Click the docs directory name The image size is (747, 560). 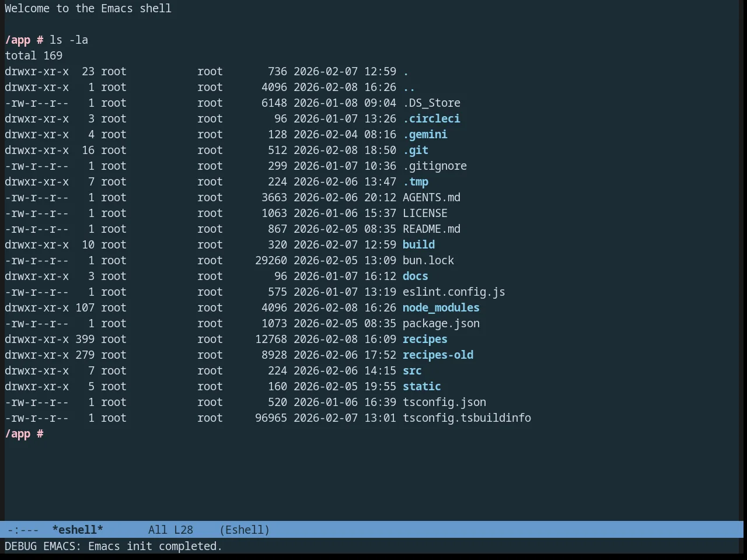[x=416, y=276]
